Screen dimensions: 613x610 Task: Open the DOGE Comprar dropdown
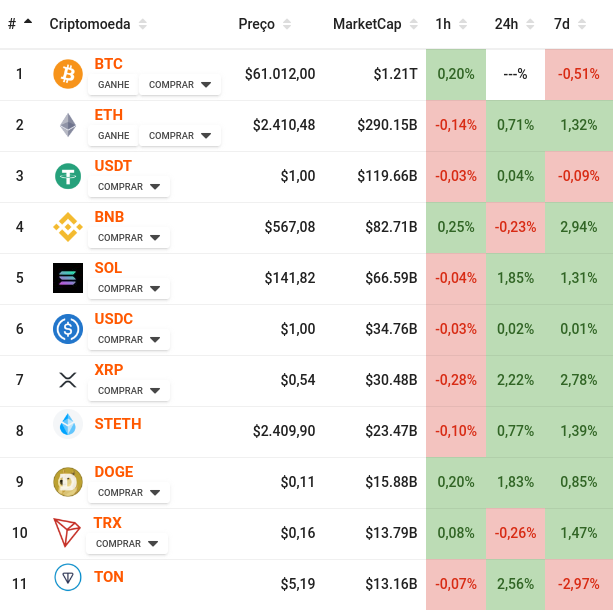click(x=129, y=493)
